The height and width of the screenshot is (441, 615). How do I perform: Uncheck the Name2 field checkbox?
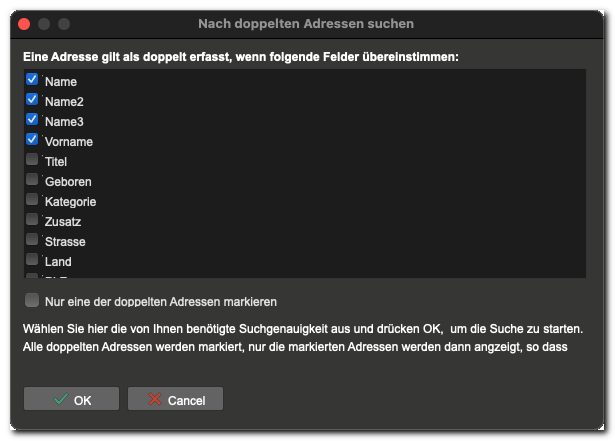[32, 99]
